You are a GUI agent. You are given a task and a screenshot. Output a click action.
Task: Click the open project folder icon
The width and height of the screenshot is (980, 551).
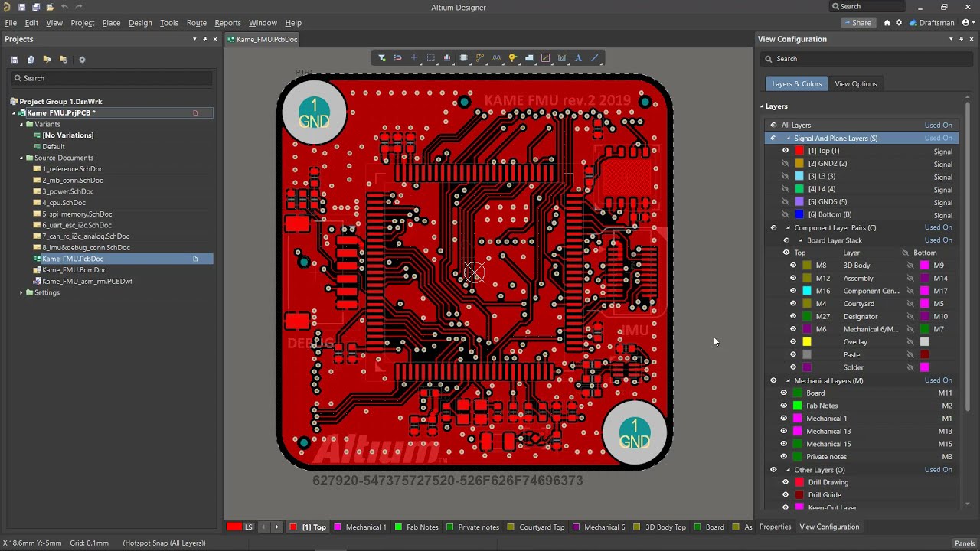click(47, 60)
